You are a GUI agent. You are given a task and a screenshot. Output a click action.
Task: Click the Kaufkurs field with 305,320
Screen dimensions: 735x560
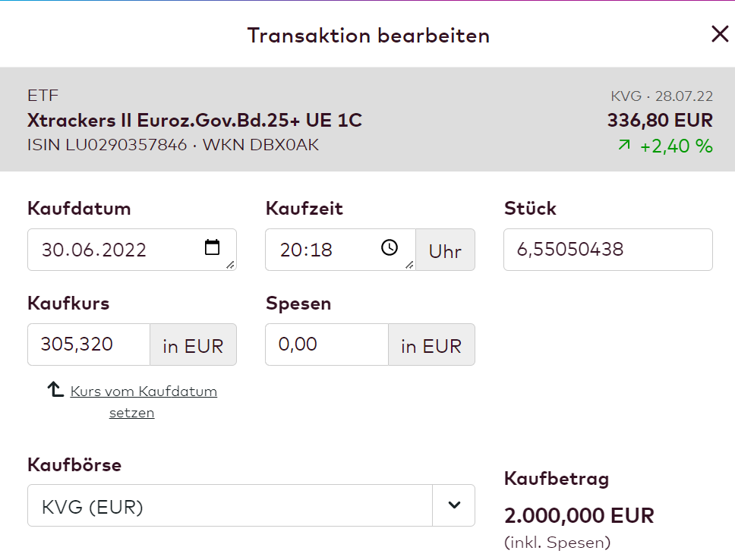point(89,344)
